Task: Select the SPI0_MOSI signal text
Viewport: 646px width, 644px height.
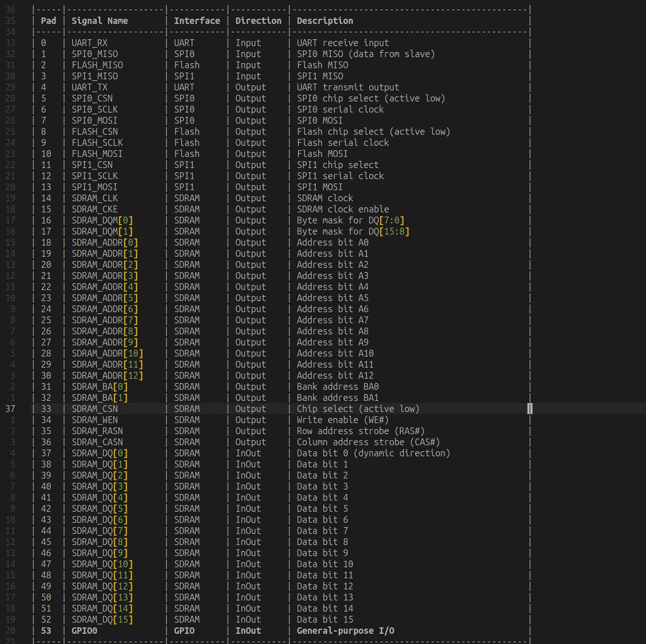Action: (x=95, y=121)
